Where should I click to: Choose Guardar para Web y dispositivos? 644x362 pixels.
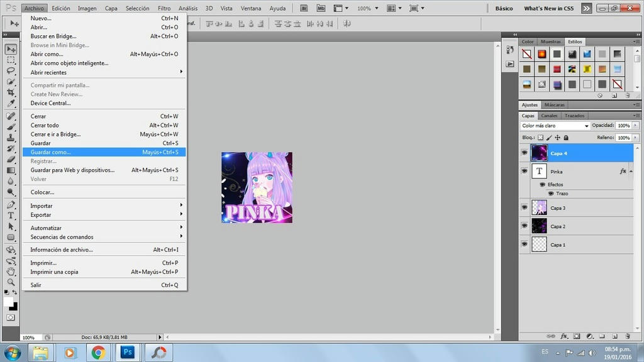coord(104,170)
